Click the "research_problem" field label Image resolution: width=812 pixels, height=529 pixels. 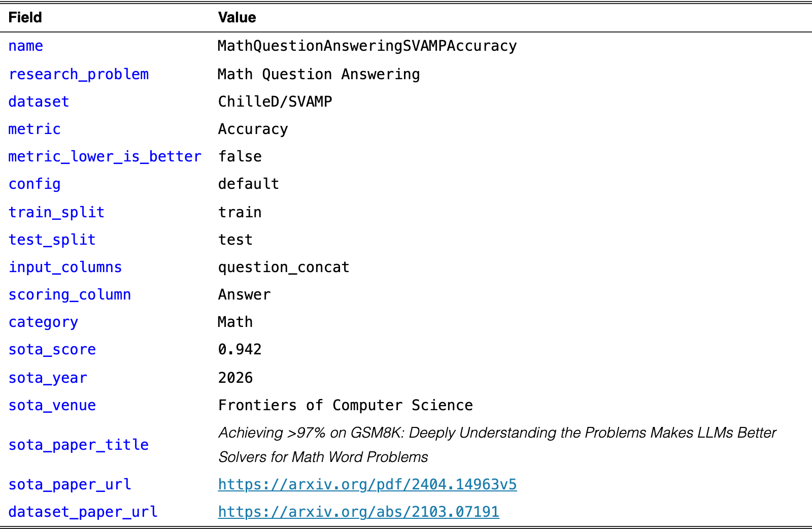point(79,74)
